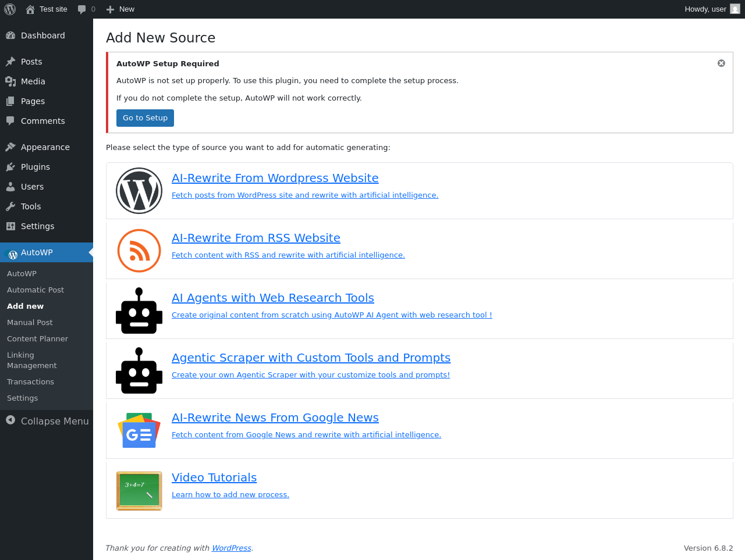Click the orange RSS feed icon
Image resolution: width=745 pixels, height=560 pixels.
click(139, 251)
